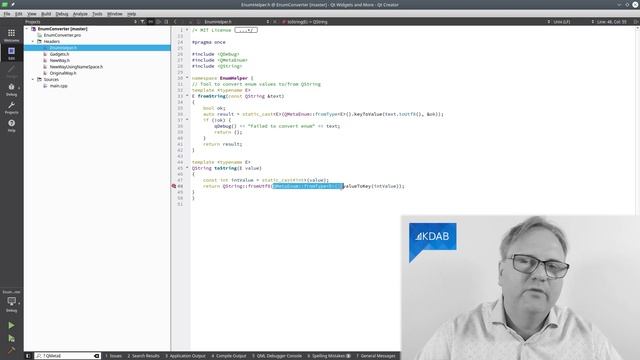Viewport: 640px width, 360px height.
Task: Open the Help mode in the sidebar
Action: coord(11,125)
